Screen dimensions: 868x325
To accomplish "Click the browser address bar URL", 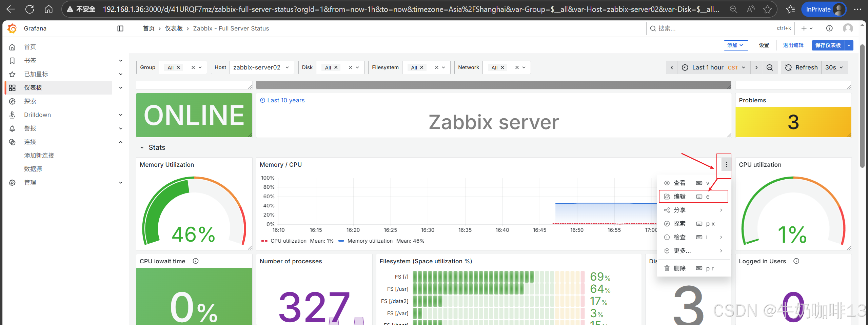I will point(411,9).
